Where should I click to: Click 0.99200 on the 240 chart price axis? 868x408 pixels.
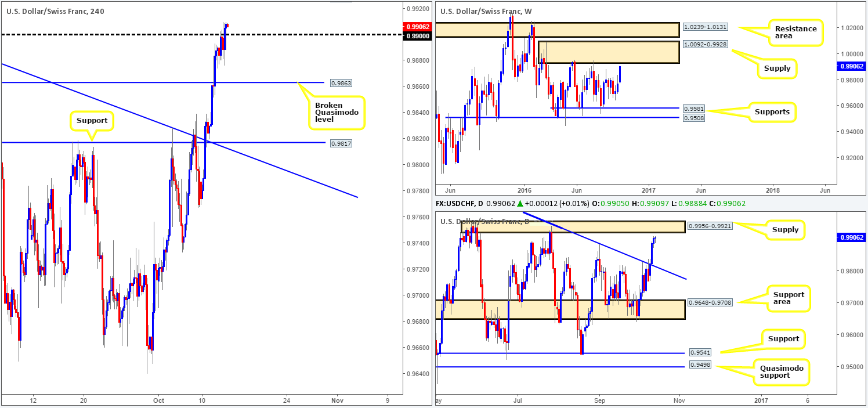417,9
